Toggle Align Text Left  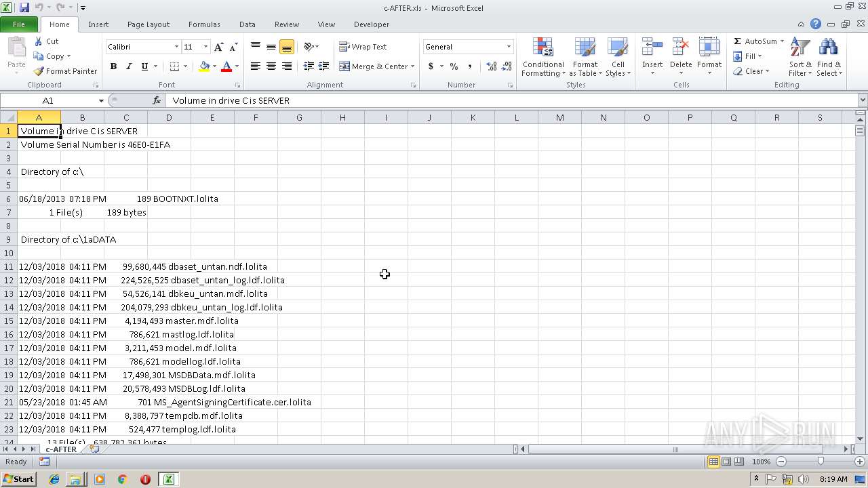256,66
